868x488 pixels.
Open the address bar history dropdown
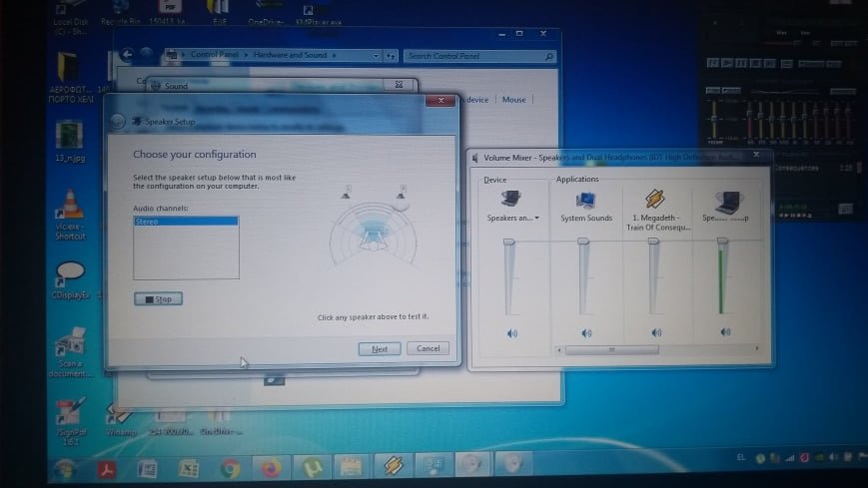376,56
